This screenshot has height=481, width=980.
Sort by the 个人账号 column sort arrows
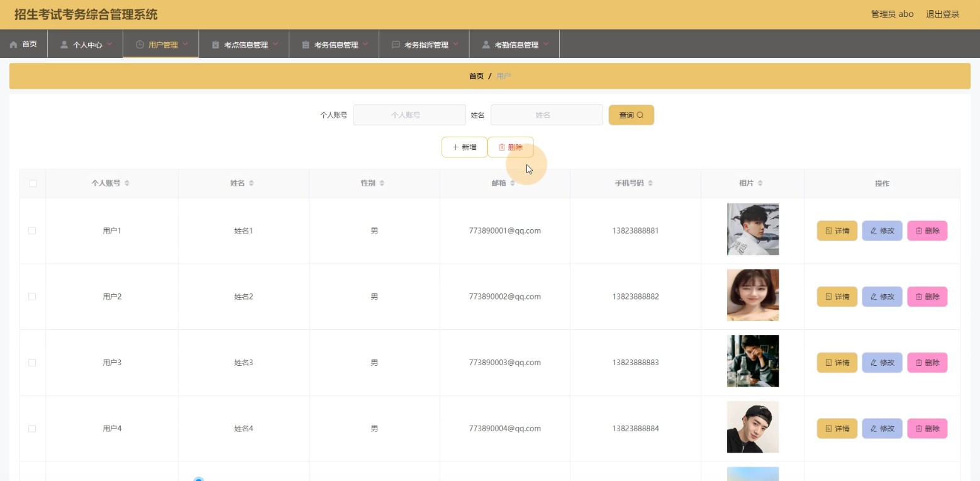tap(127, 183)
